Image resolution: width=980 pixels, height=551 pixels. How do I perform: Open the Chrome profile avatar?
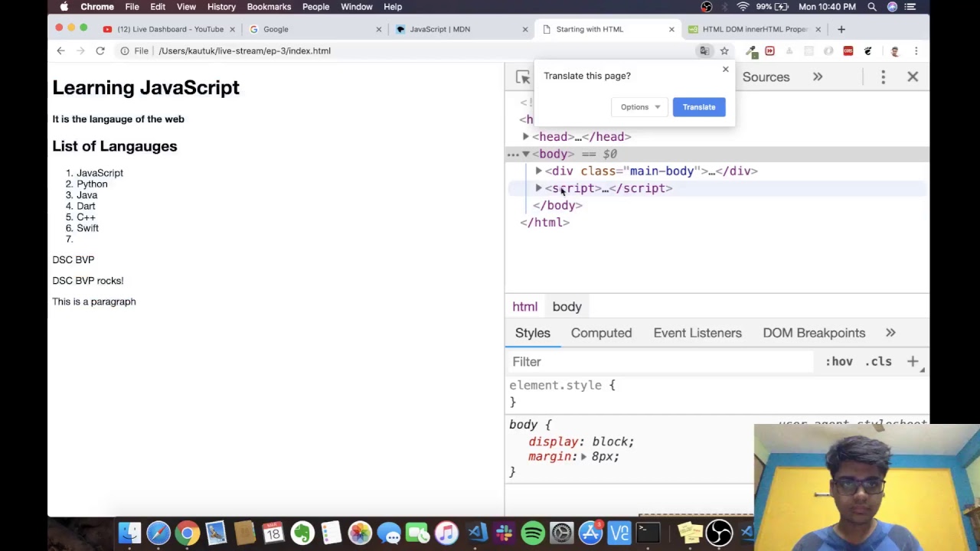click(895, 51)
